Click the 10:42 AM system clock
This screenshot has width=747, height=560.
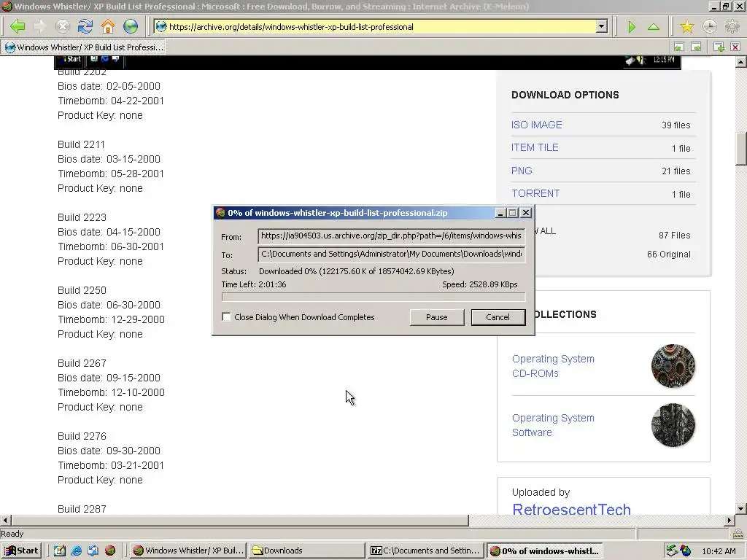click(719, 551)
